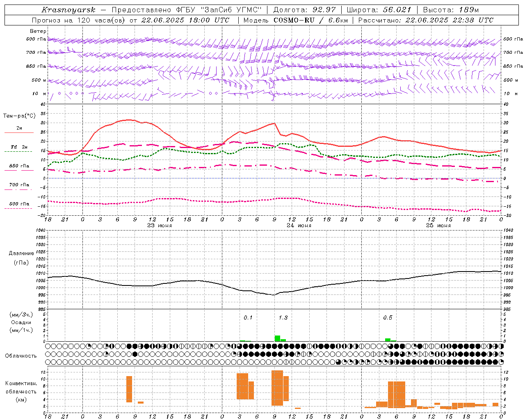Click the 'Предоставлено ФГБУ "ЗапСиб УГМС"' provider text

point(187,10)
